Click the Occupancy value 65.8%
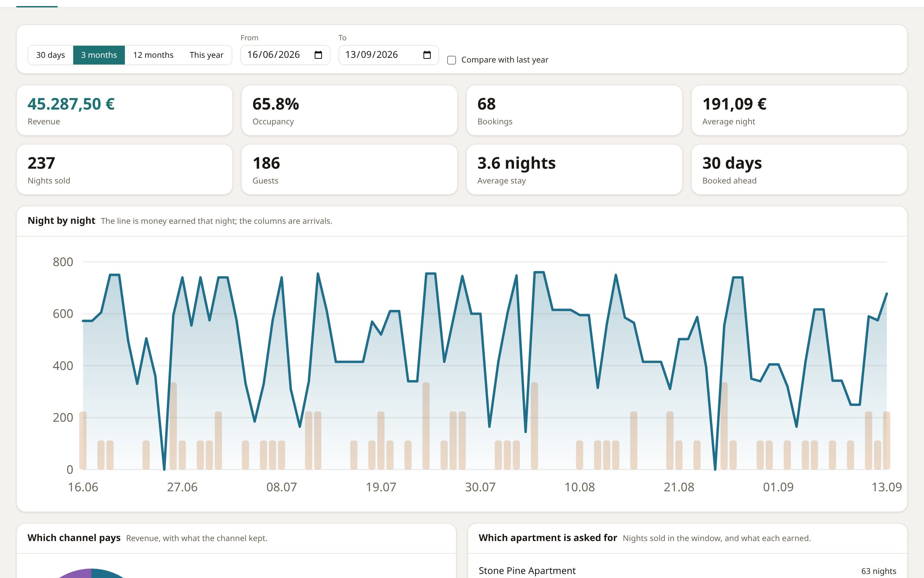 pos(276,104)
